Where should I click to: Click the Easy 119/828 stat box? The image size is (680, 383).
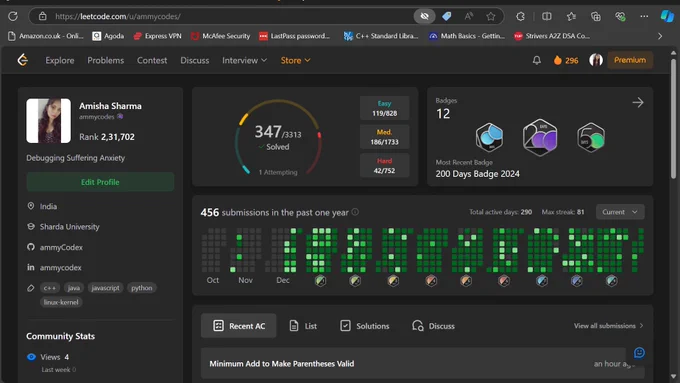coord(384,108)
